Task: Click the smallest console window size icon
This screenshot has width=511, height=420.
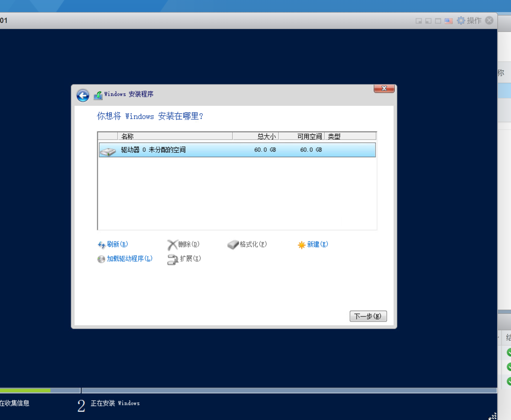Action: tap(419, 21)
